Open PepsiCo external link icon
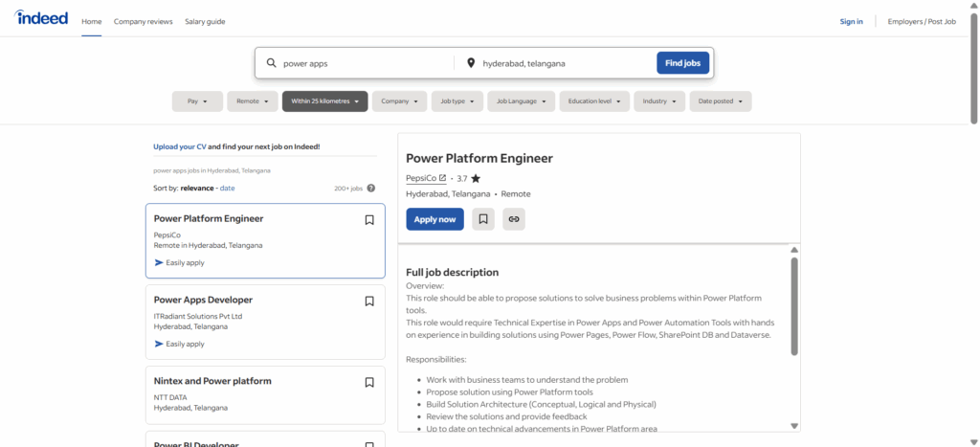980x447 pixels. (x=442, y=178)
